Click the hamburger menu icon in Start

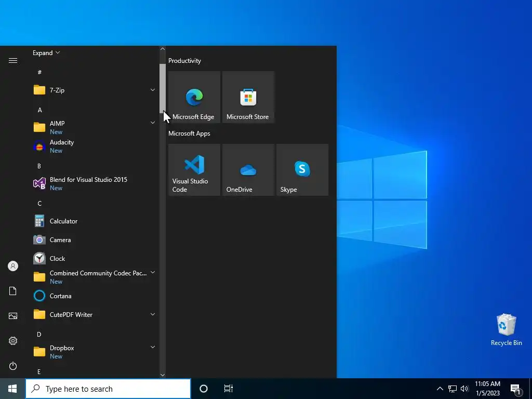pyautogui.click(x=13, y=60)
